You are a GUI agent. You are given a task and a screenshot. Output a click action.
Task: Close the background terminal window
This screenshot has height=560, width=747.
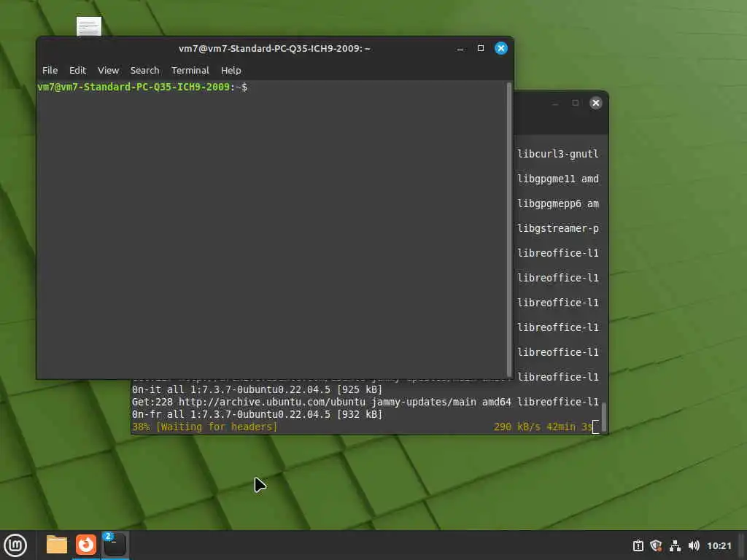pos(595,103)
